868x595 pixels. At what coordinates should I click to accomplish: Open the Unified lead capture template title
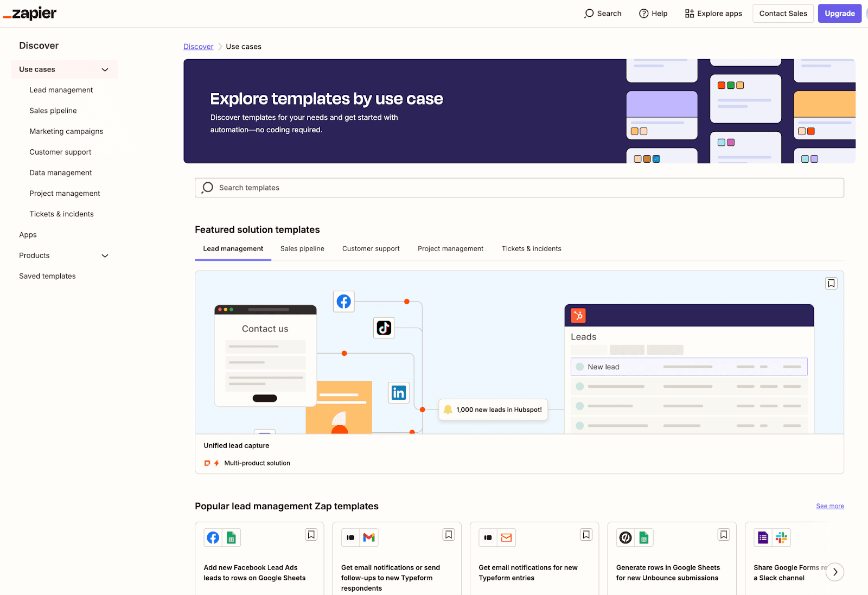point(237,446)
